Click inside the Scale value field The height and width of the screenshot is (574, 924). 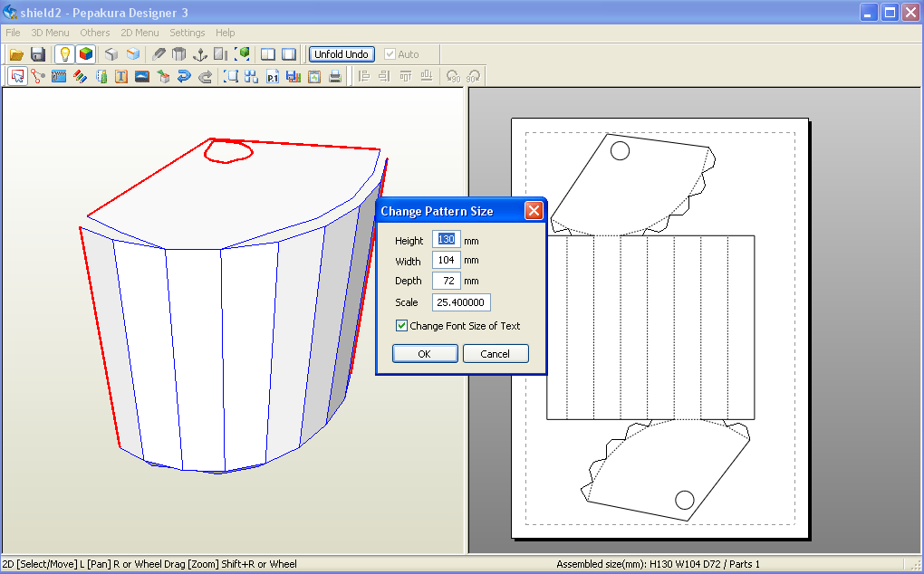point(461,301)
